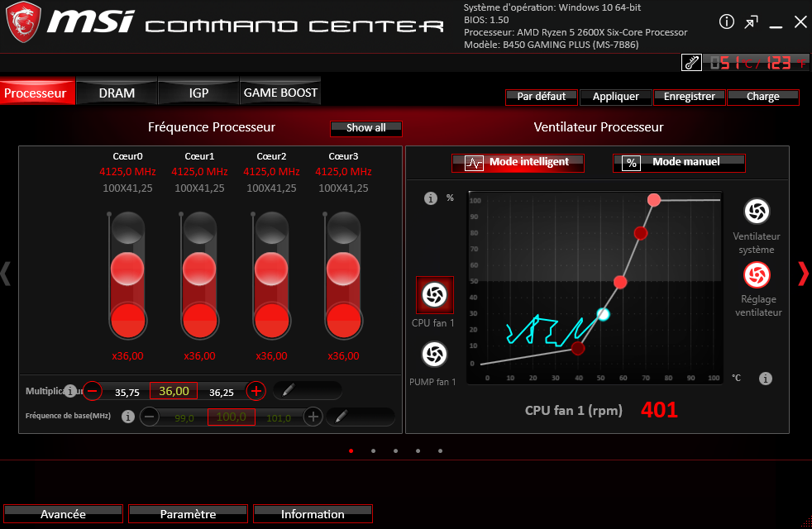This screenshot has height=529, width=812.
Task: Click the MSI dragon shield logo
Action: tap(23, 21)
